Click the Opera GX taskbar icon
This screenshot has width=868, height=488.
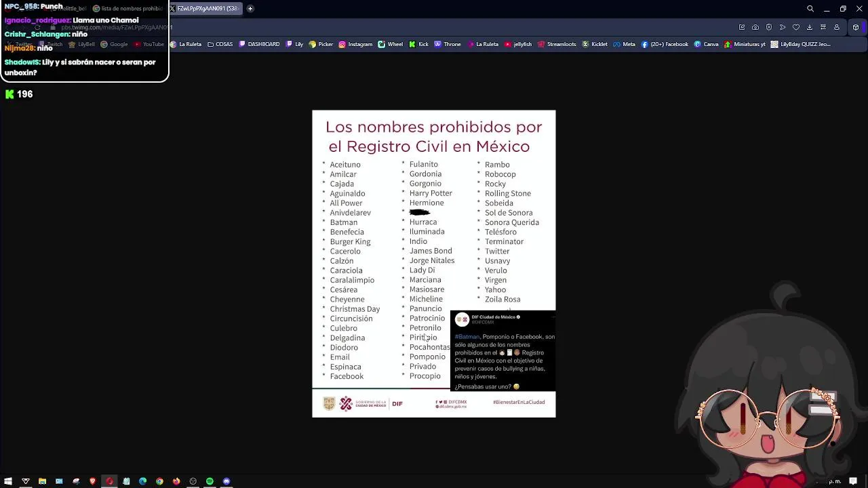[109, 481]
